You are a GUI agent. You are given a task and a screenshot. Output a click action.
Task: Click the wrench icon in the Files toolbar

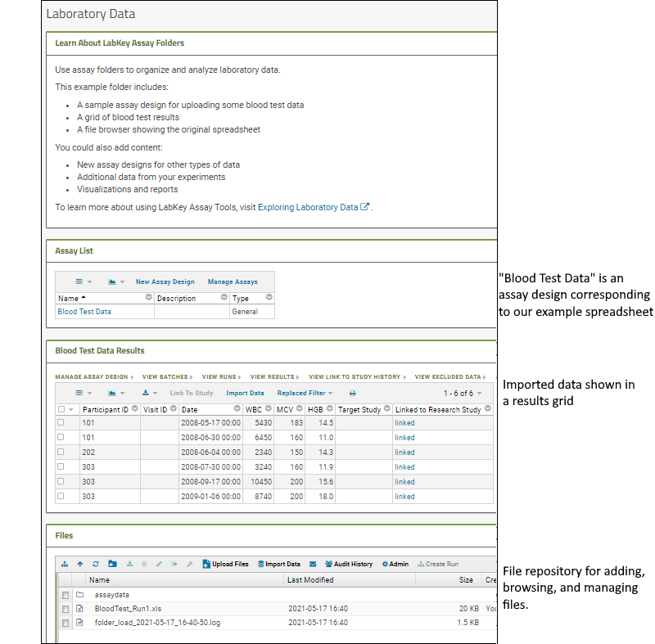(190, 565)
